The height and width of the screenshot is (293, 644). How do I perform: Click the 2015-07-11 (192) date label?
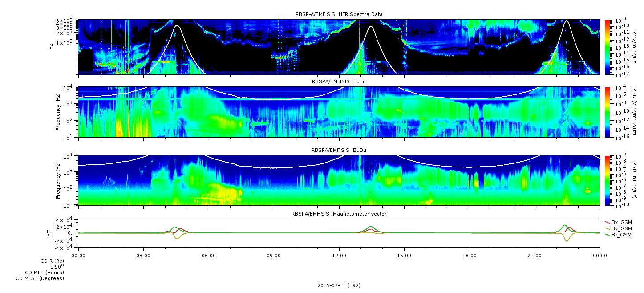339,285
